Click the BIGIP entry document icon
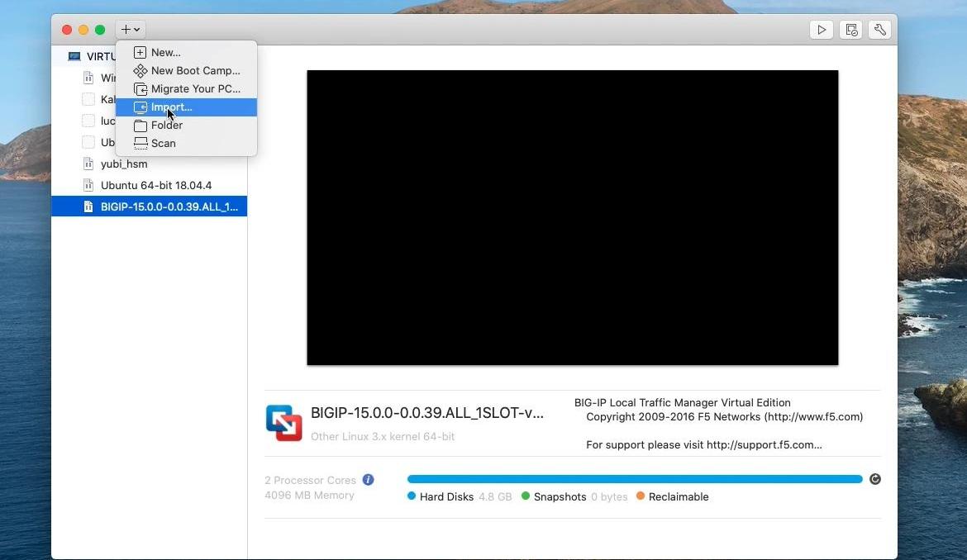 click(88, 206)
